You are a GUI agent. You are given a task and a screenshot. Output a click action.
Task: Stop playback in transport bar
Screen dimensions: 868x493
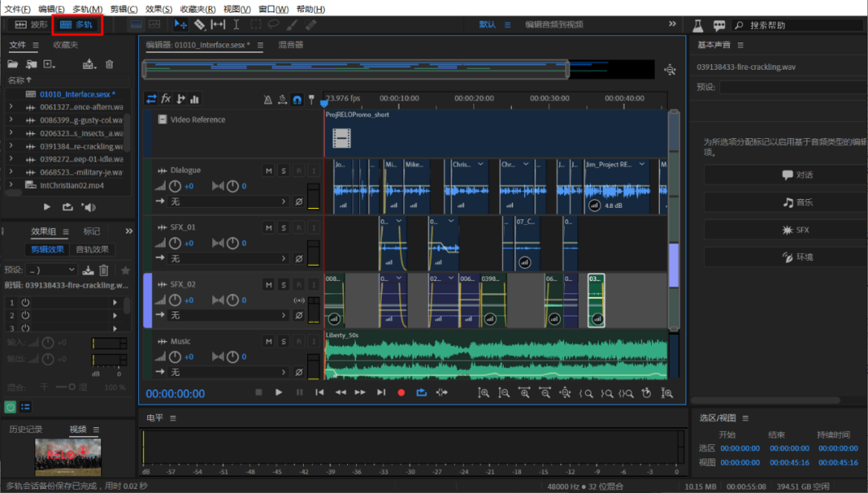(259, 393)
